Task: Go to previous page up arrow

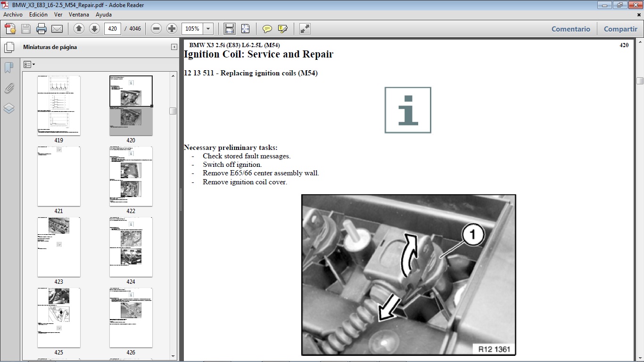Action: (x=79, y=29)
